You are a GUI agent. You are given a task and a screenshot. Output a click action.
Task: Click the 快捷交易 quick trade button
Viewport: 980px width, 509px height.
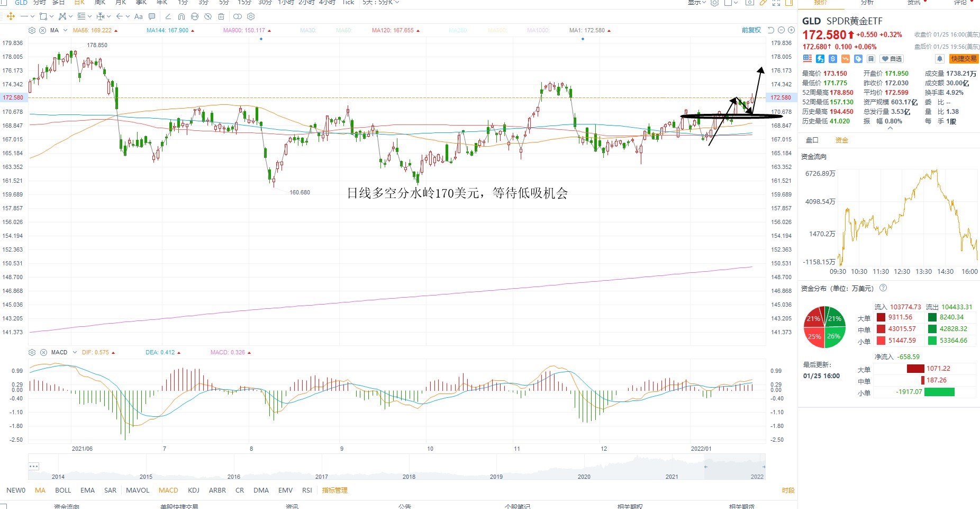(x=964, y=59)
